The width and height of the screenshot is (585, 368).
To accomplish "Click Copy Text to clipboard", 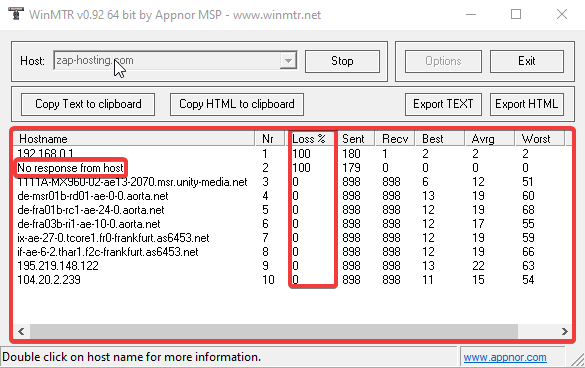I will (x=88, y=104).
